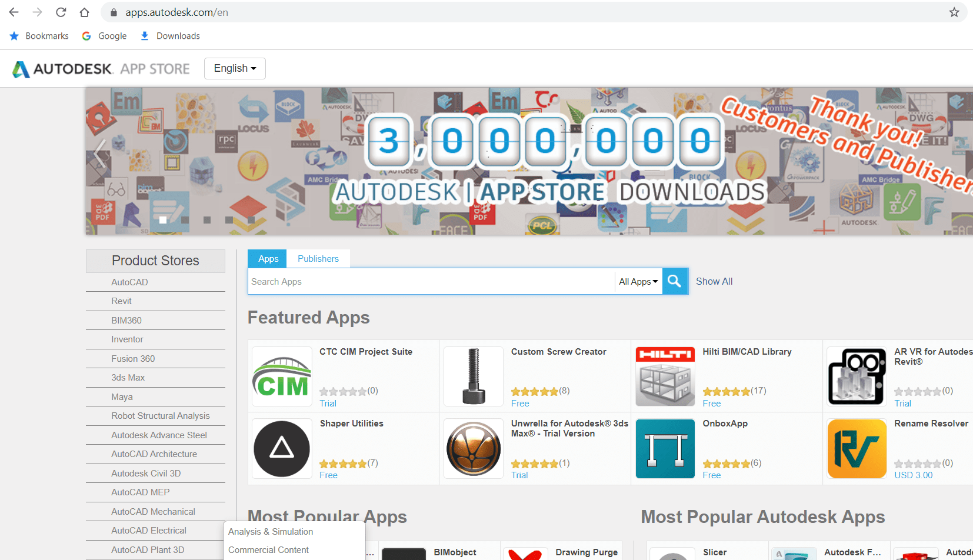Click the Autodesk App Store logo
This screenshot has width=973, height=560.
pos(101,69)
